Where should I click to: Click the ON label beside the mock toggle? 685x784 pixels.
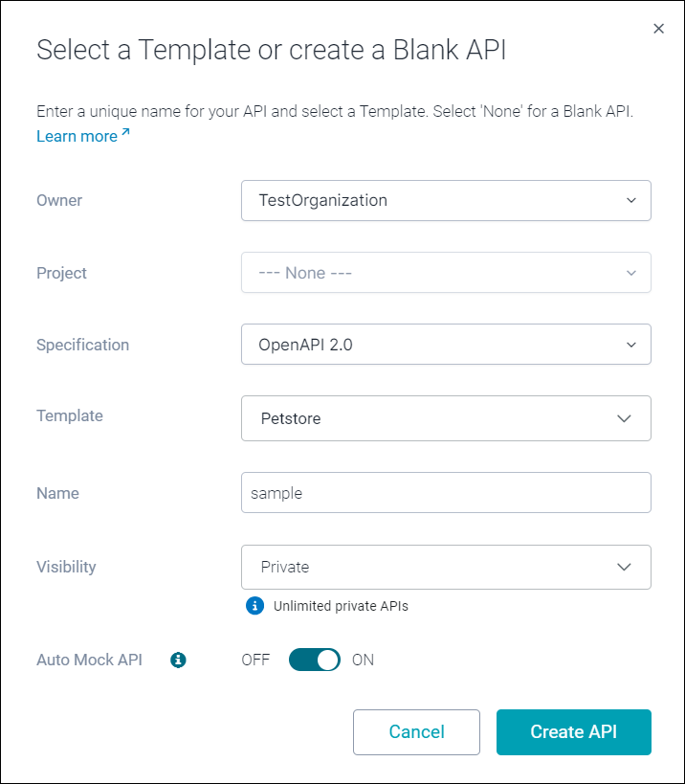(364, 660)
